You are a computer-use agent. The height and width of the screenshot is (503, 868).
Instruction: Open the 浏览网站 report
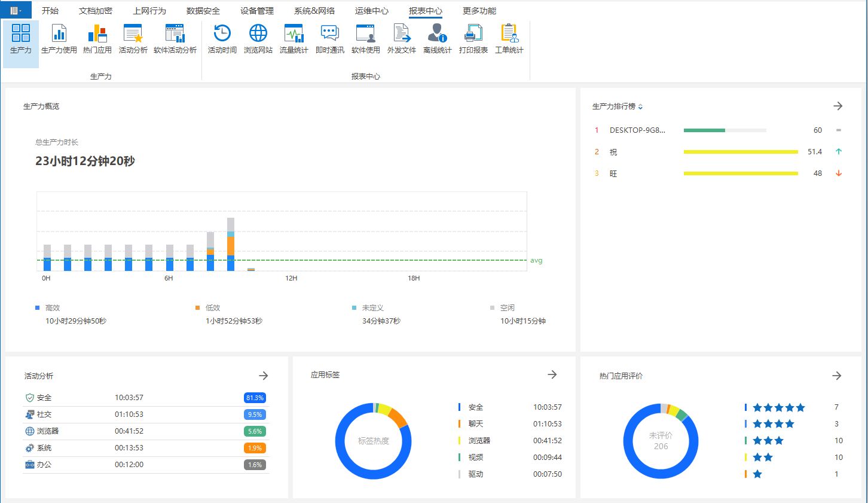coord(258,39)
